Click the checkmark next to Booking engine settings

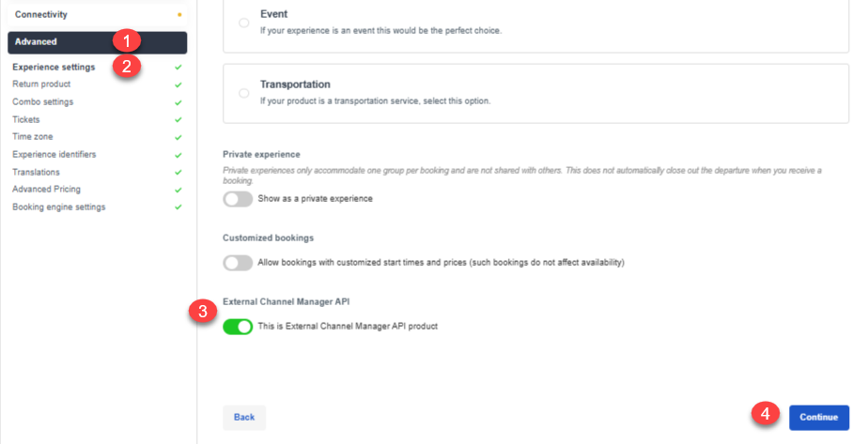click(178, 207)
